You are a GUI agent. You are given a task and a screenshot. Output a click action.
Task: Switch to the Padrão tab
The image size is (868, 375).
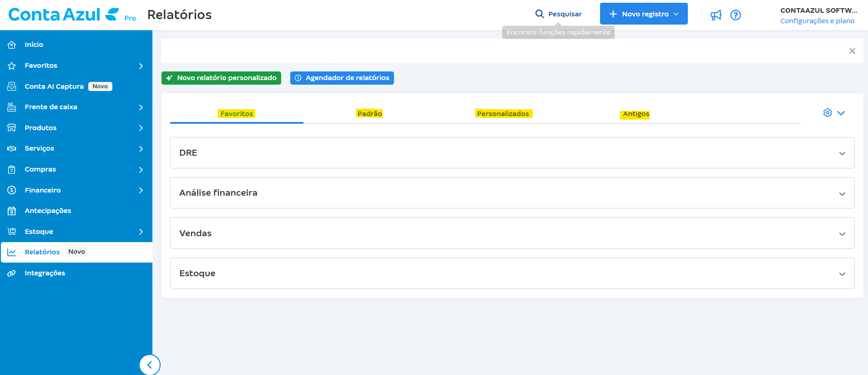point(369,114)
